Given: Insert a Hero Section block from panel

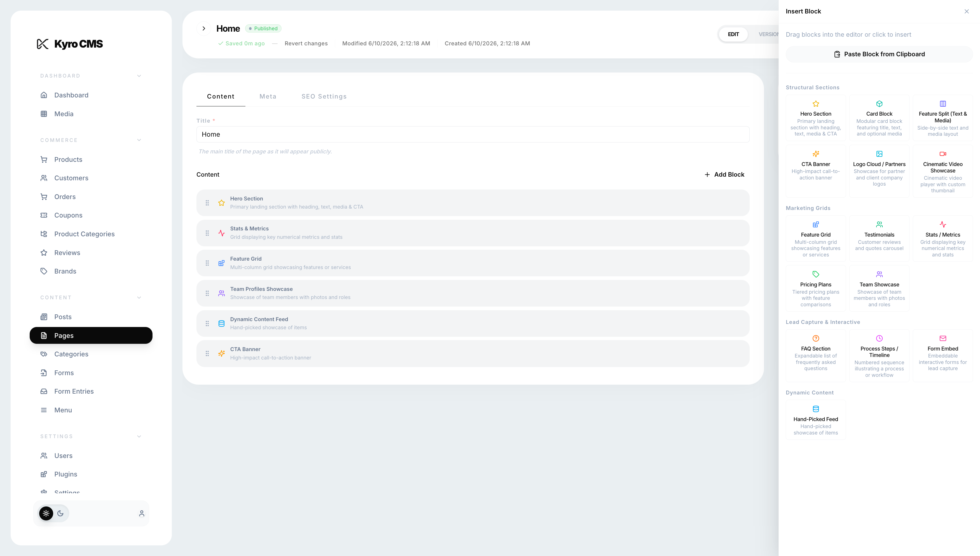Looking at the screenshot, I should pyautogui.click(x=815, y=118).
